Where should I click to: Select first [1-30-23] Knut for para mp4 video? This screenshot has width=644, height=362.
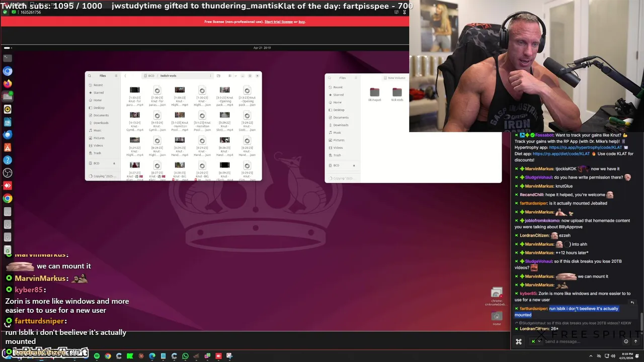135,96
